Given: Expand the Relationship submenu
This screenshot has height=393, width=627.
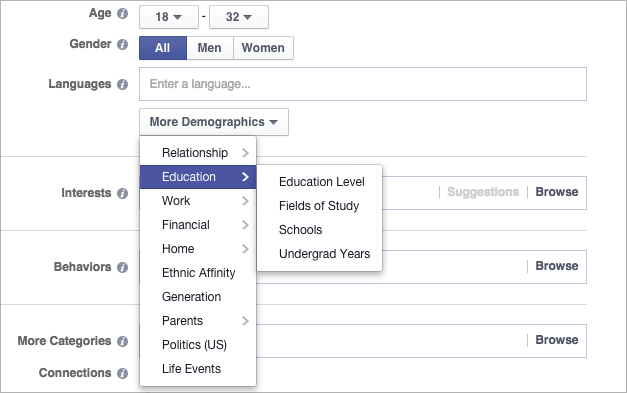Looking at the screenshot, I should pyautogui.click(x=198, y=153).
